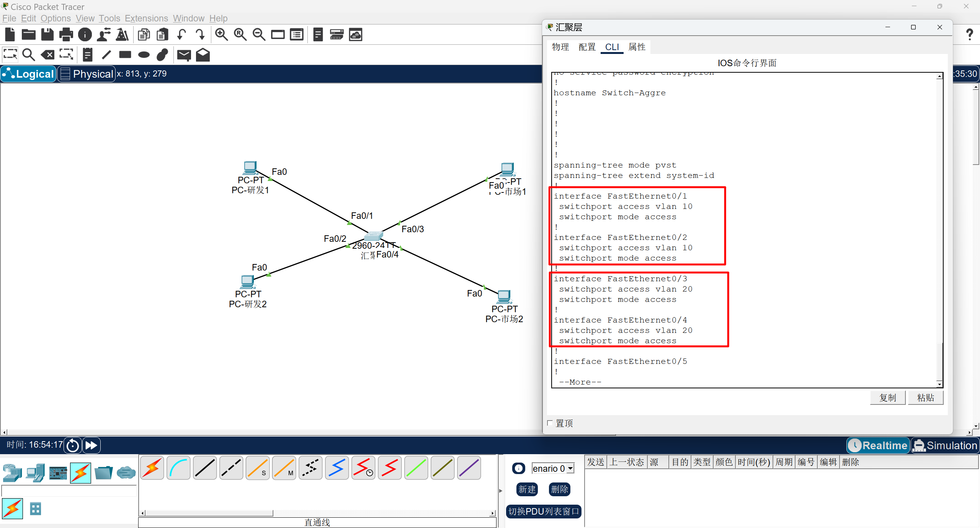Switch to Simulation mode
The width and height of the screenshot is (980, 528).
click(x=945, y=445)
